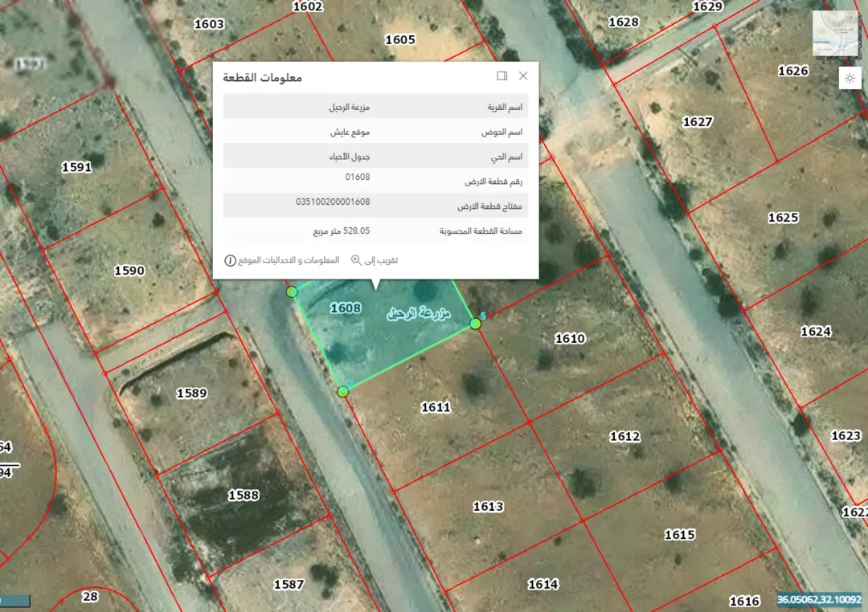Click parcel 1589 label
The image size is (868, 612).
(x=191, y=393)
